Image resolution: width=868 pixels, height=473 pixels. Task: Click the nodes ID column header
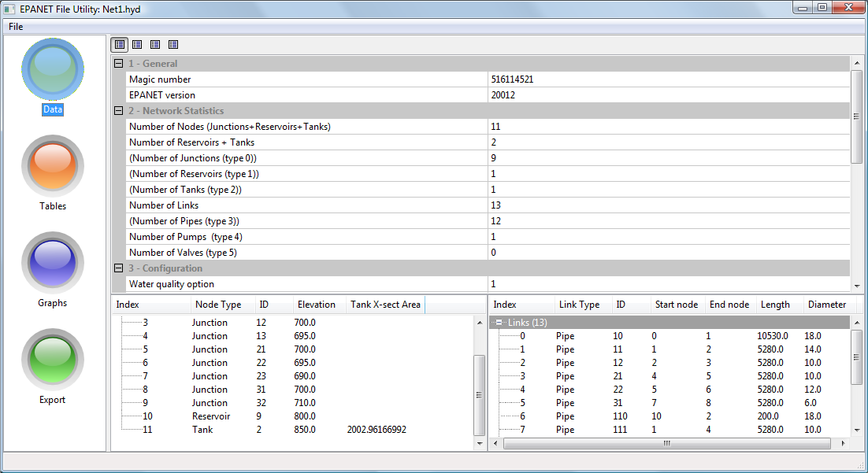point(273,305)
